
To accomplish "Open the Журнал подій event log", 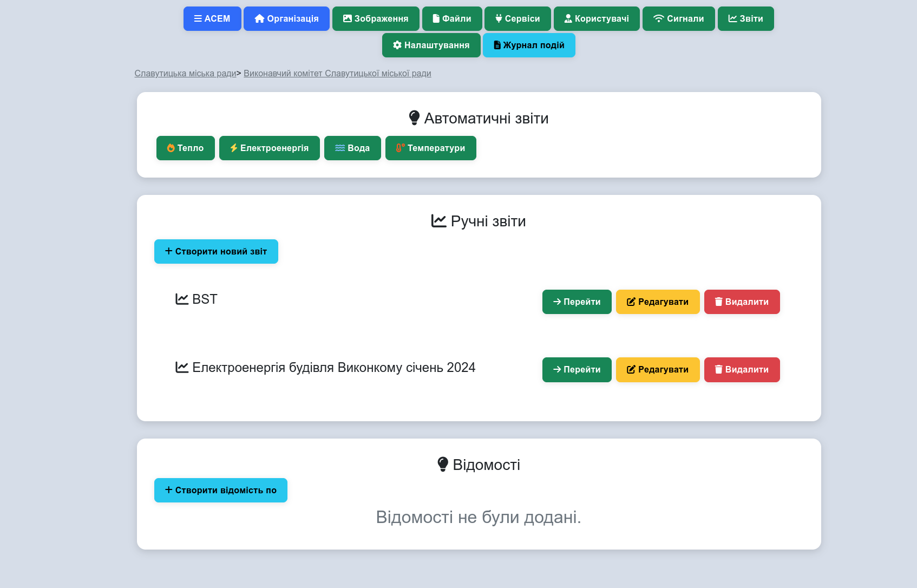I will coord(529,45).
